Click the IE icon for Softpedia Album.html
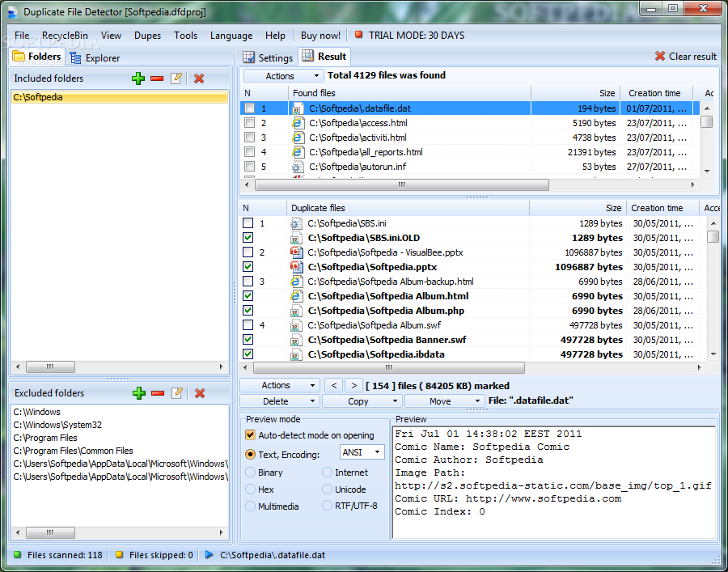Image resolution: width=728 pixels, height=572 pixels. (296, 296)
